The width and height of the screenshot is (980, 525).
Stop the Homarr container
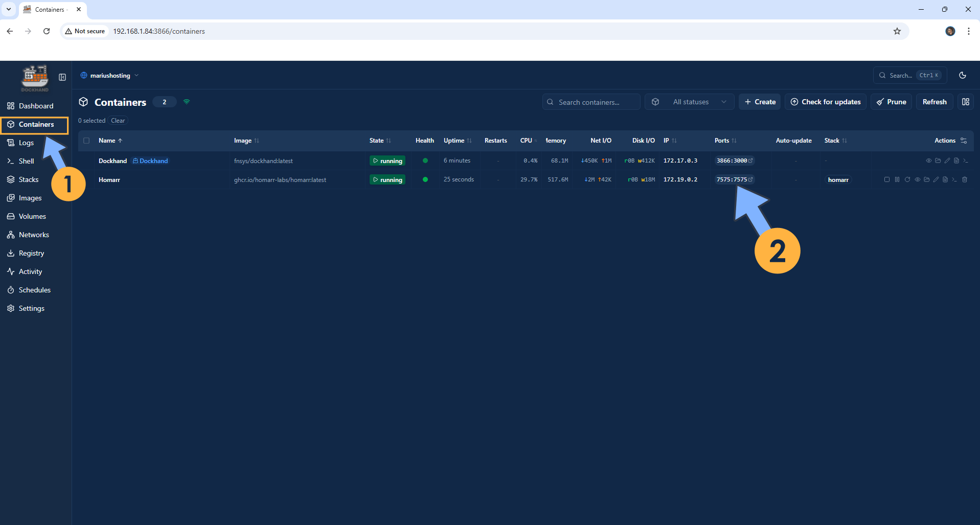pos(887,179)
